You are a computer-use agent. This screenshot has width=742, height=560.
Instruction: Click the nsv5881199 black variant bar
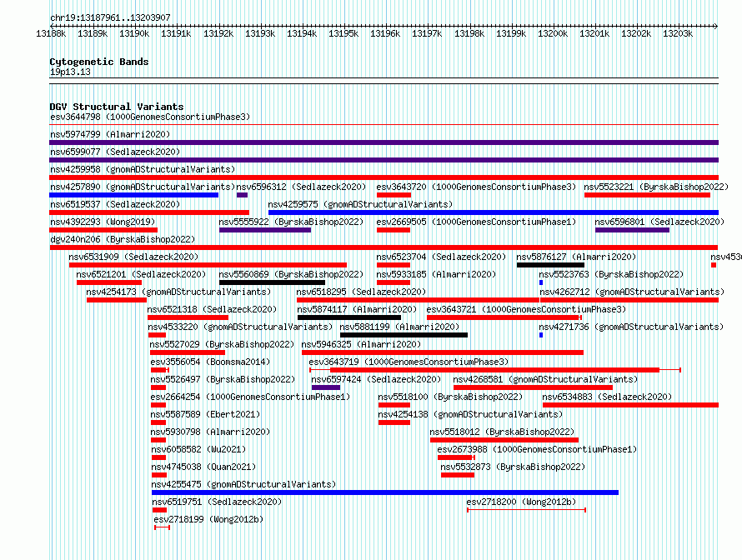click(x=404, y=335)
